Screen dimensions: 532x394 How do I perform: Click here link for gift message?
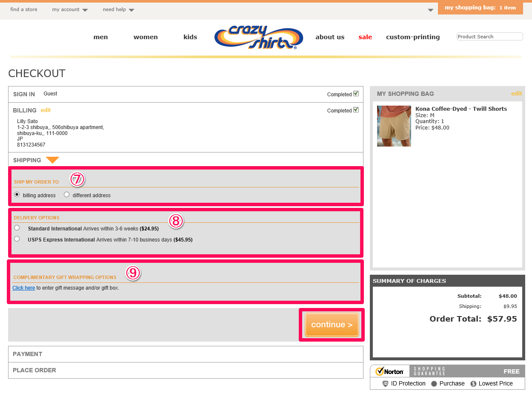coord(23,288)
